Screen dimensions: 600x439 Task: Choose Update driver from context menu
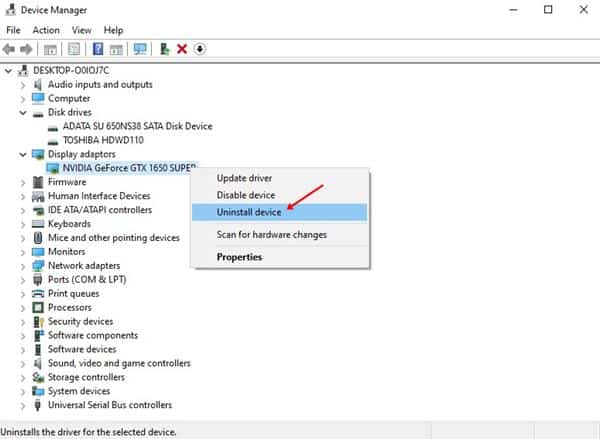tap(280, 178)
